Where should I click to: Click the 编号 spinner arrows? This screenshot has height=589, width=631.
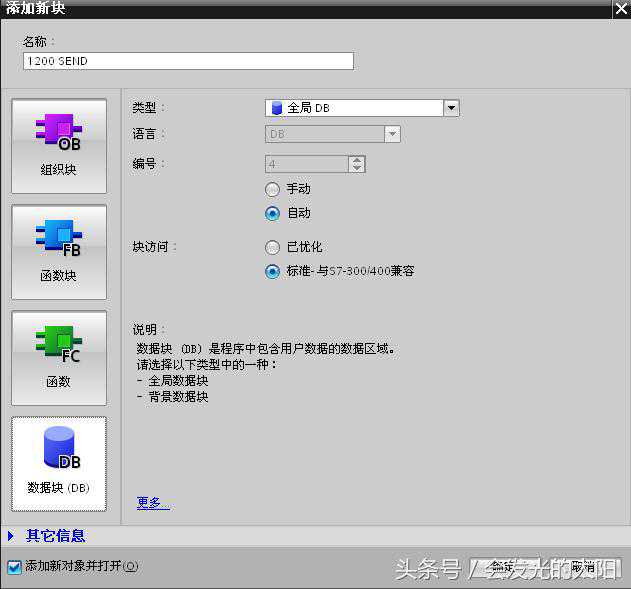[x=357, y=164]
